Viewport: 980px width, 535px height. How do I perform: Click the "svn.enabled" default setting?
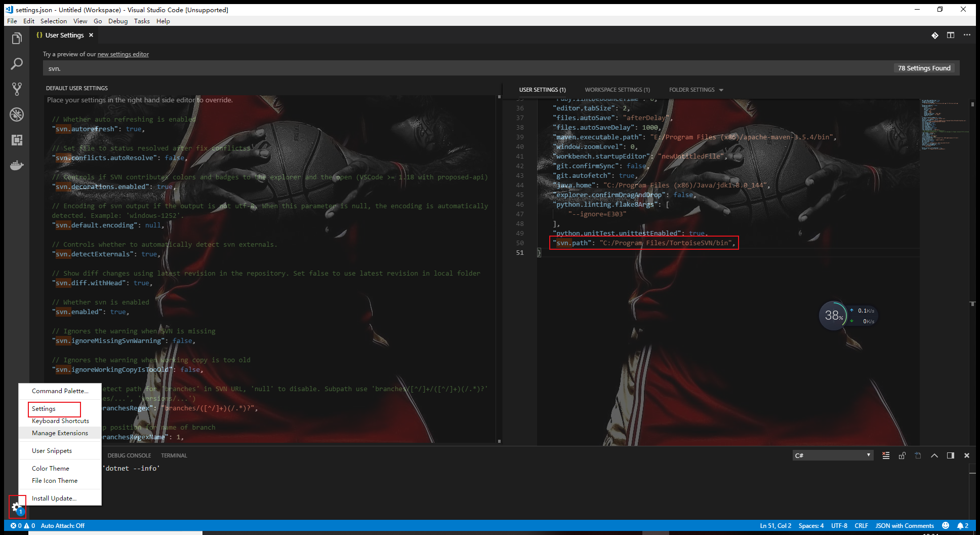(x=91, y=312)
